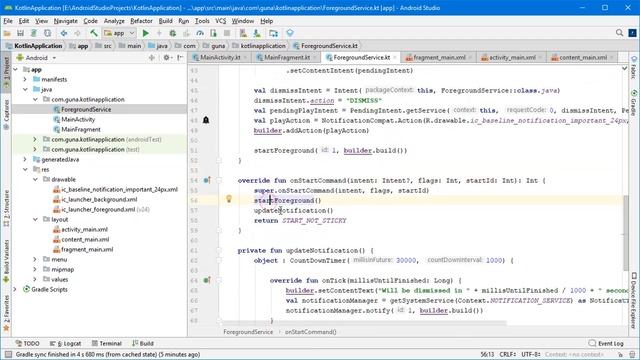Image resolution: width=640 pixels, height=360 pixels.
Task: Open the Event Log panel
Action: 606,343
